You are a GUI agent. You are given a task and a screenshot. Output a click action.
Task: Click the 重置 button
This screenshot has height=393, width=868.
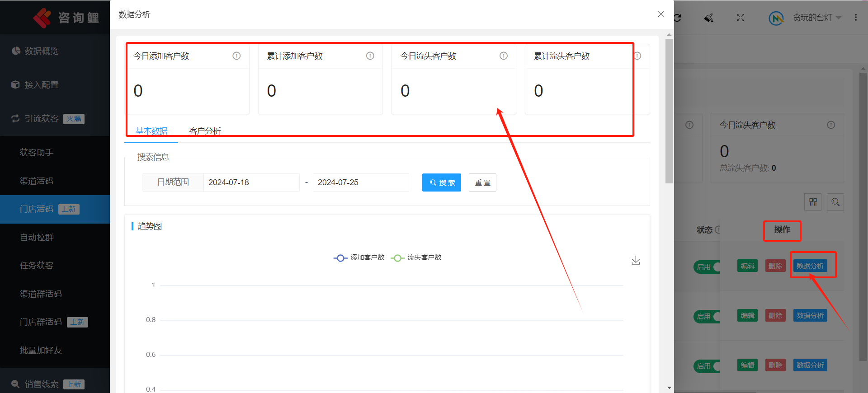coord(482,182)
